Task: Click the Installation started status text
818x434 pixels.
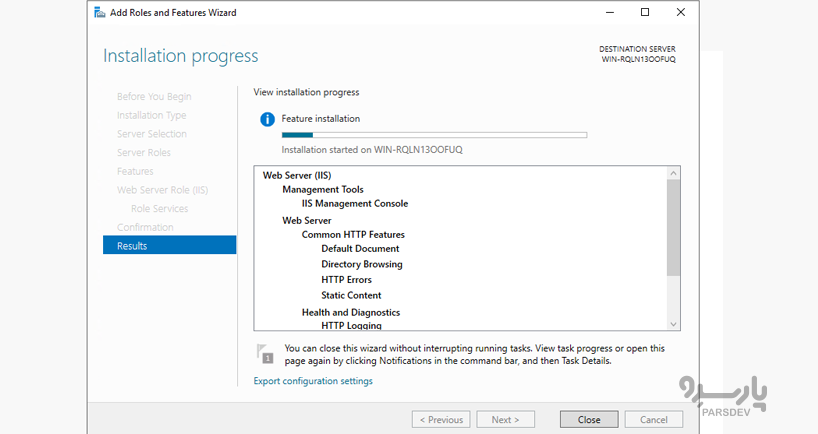Action: click(x=372, y=150)
